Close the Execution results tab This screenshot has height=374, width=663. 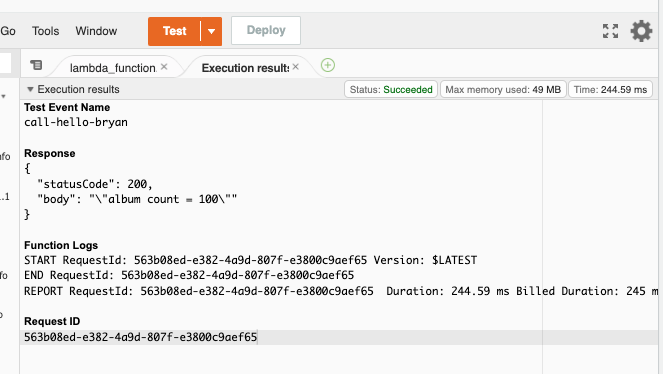[x=296, y=67]
